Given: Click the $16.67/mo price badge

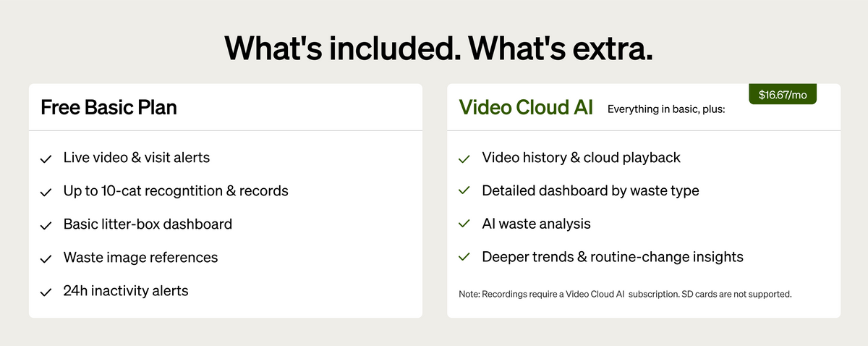Looking at the screenshot, I should point(783,94).
